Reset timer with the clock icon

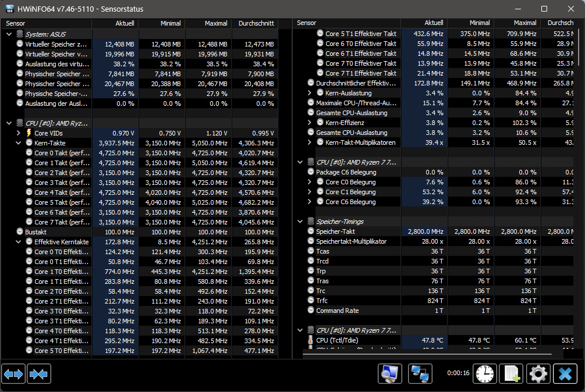coord(485,374)
